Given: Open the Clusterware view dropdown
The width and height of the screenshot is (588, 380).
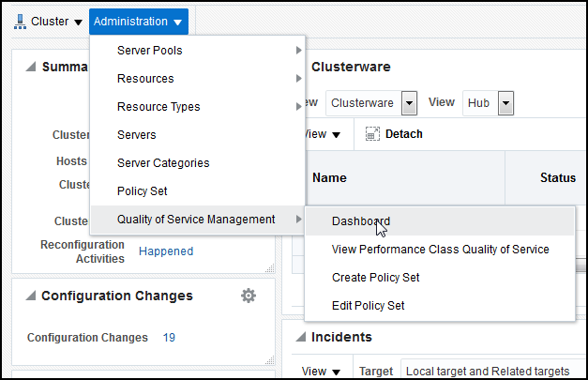Looking at the screenshot, I should click(409, 102).
